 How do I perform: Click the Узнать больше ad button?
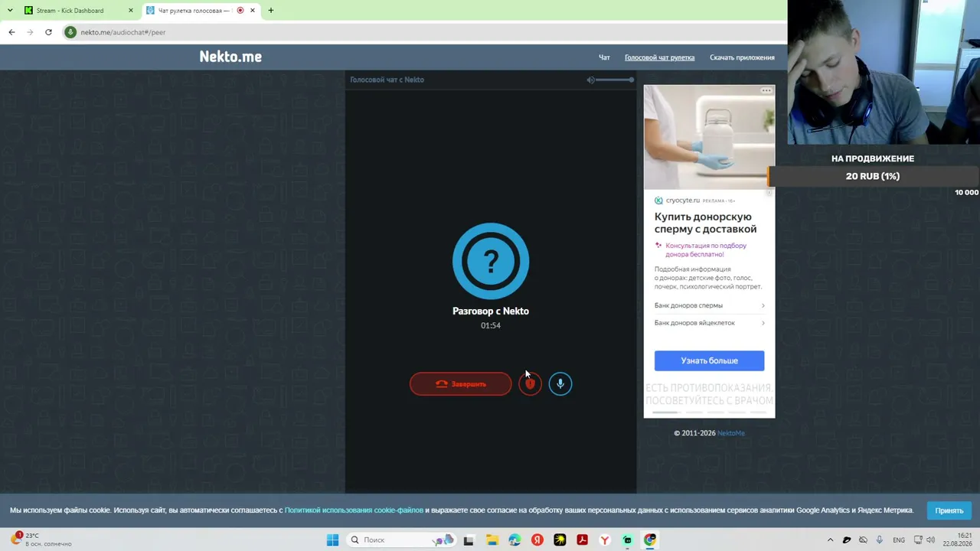point(709,360)
